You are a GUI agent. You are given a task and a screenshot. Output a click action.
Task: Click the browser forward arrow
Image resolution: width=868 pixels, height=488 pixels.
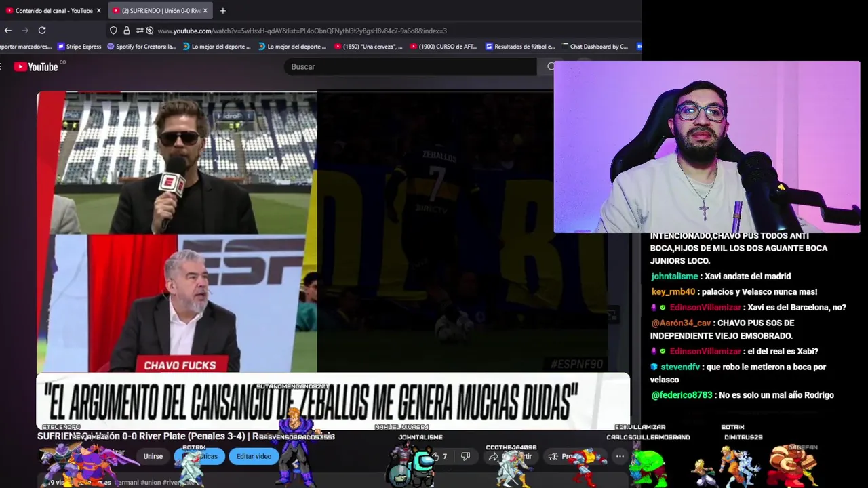[x=25, y=30]
